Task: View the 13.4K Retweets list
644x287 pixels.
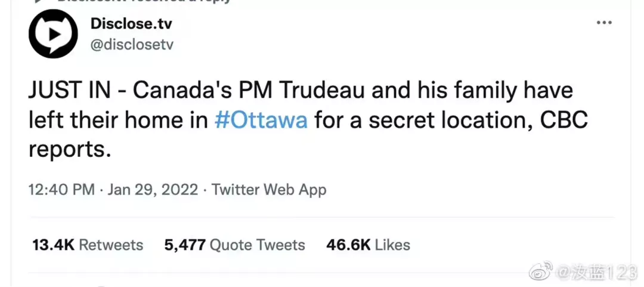Action: coord(88,245)
